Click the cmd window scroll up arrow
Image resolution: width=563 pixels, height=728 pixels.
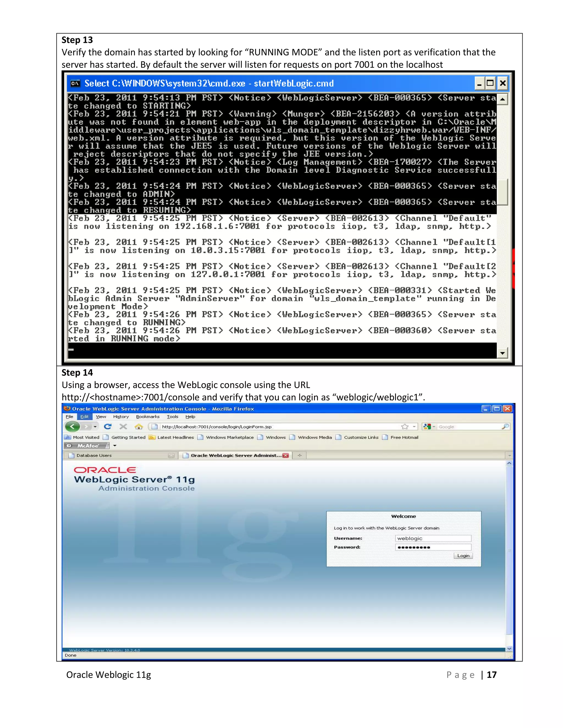tap(502, 99)
